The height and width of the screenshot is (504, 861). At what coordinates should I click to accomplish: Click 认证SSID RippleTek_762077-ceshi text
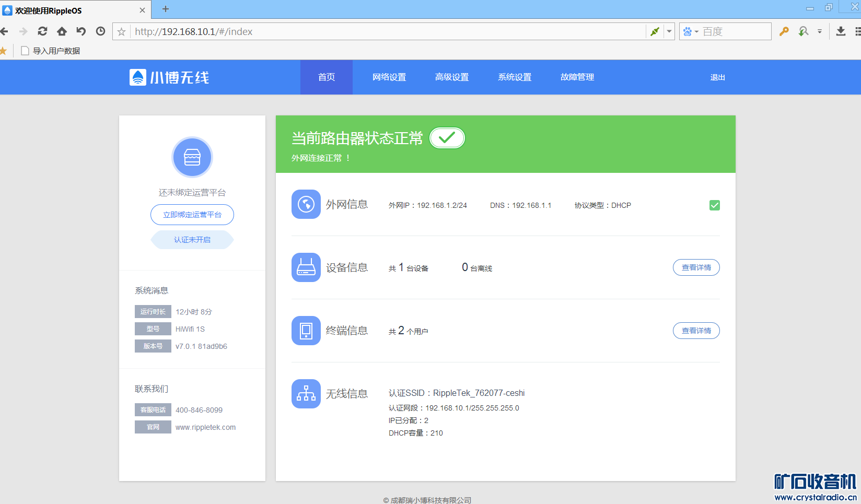point(457,393)
